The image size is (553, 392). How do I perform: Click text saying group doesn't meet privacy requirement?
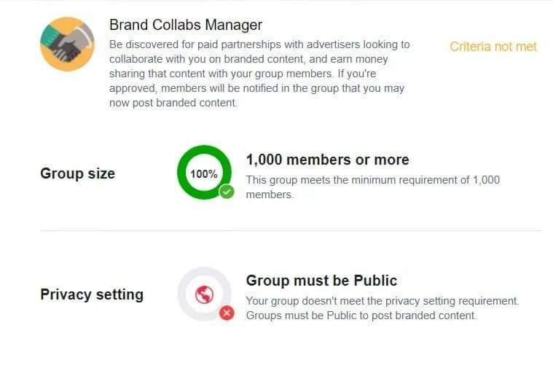383,301
